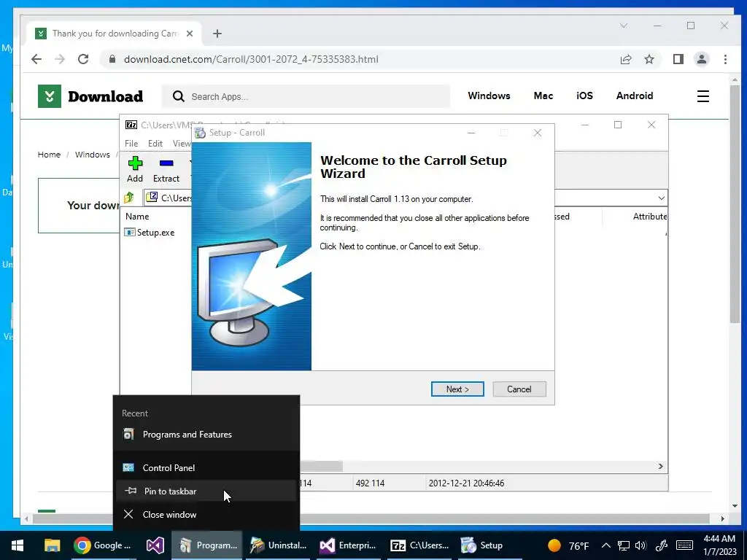Viewport: 747px width, 560px height.
Task: Open the Windows category link
Action: pyautogui.click(x=489, y=96)
